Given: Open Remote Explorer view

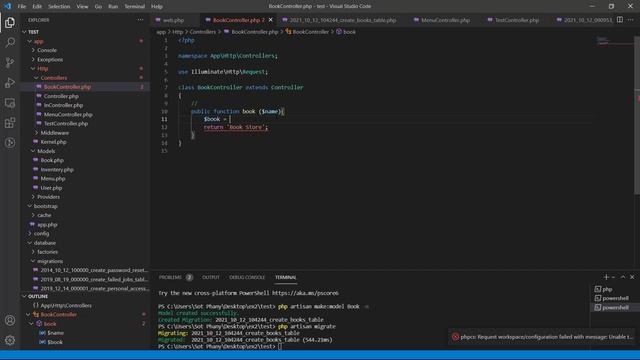Looking at the screenshot, I should click(10, 103).
